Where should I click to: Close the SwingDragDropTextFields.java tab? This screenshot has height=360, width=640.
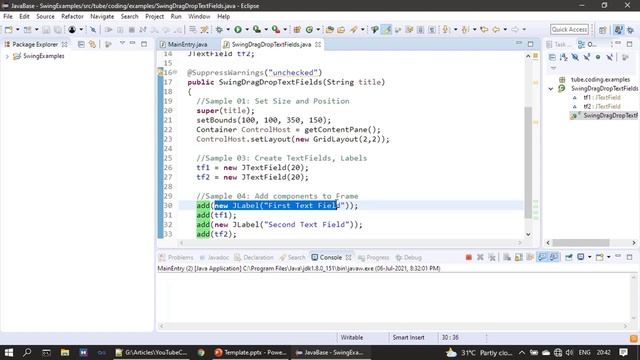[318, 44]
